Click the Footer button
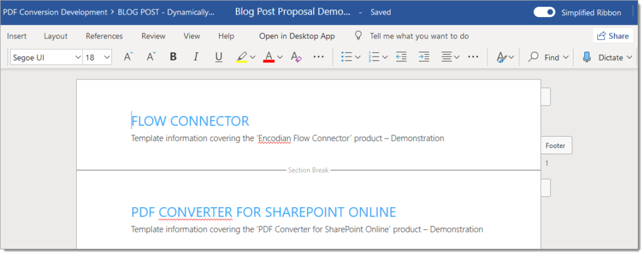Viewport: 644px width, 255px height. tap(555, 145)
